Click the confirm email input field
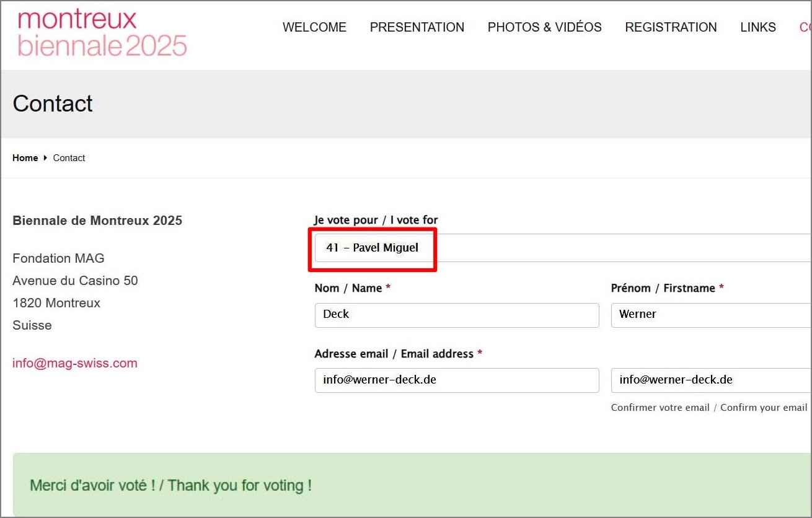812x518 pixels. pyautogui.click(x=711, y=380)
